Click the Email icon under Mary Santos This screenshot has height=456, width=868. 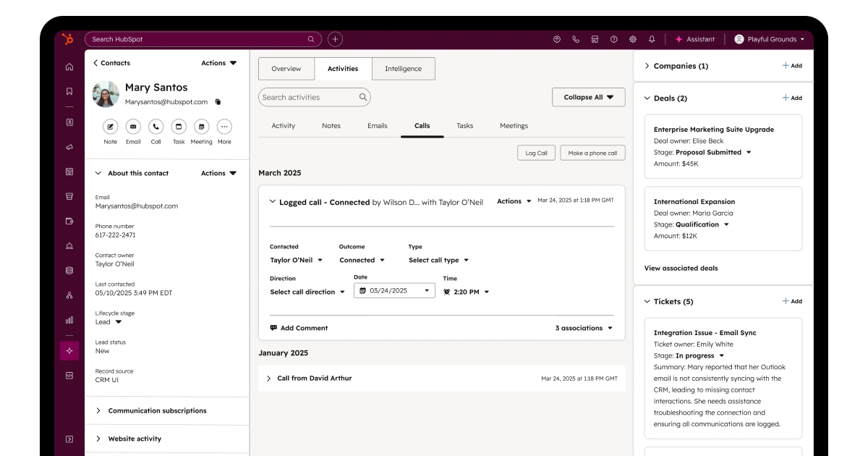tap(133, 126)
